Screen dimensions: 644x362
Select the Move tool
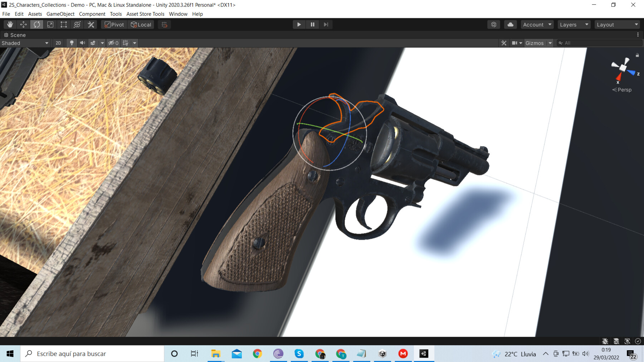point(23,24)
